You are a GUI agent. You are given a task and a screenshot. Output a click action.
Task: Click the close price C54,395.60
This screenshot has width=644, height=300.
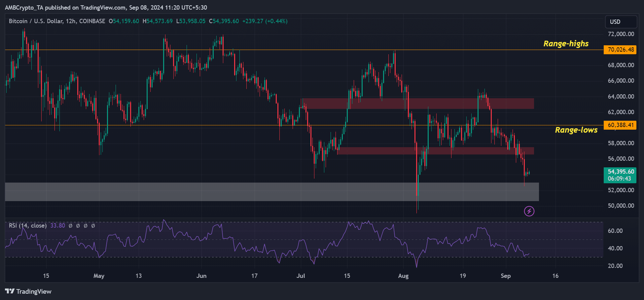224,21
